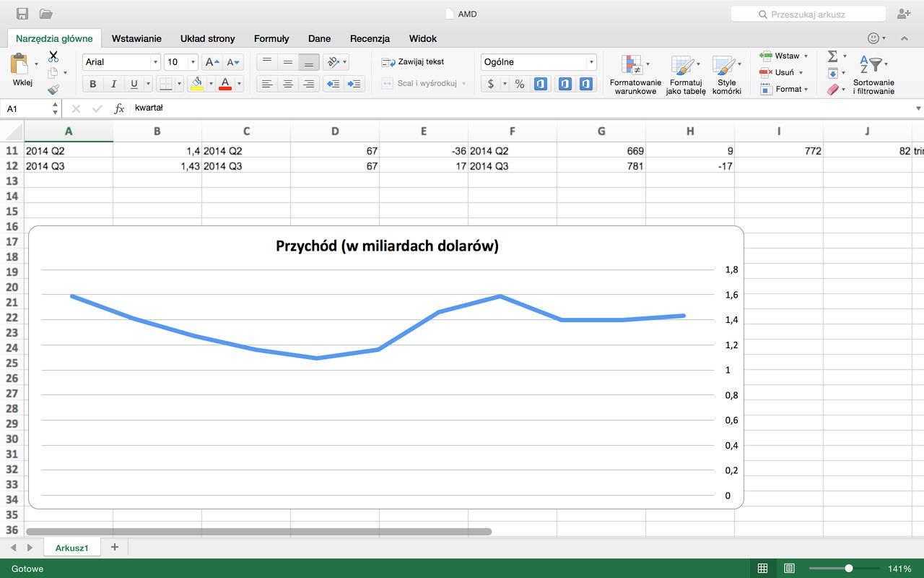Click the save floppy disk icon
This screenshot has height=578, width=924.
click(22, 14)
